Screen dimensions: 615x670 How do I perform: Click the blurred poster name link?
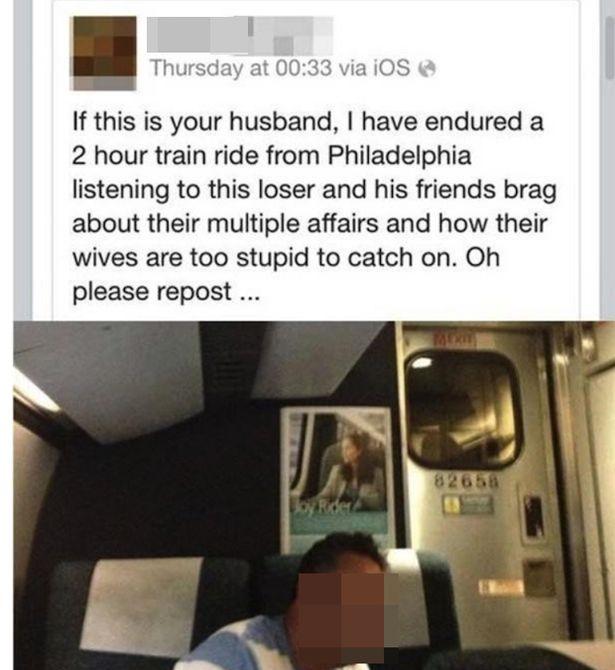240,35
